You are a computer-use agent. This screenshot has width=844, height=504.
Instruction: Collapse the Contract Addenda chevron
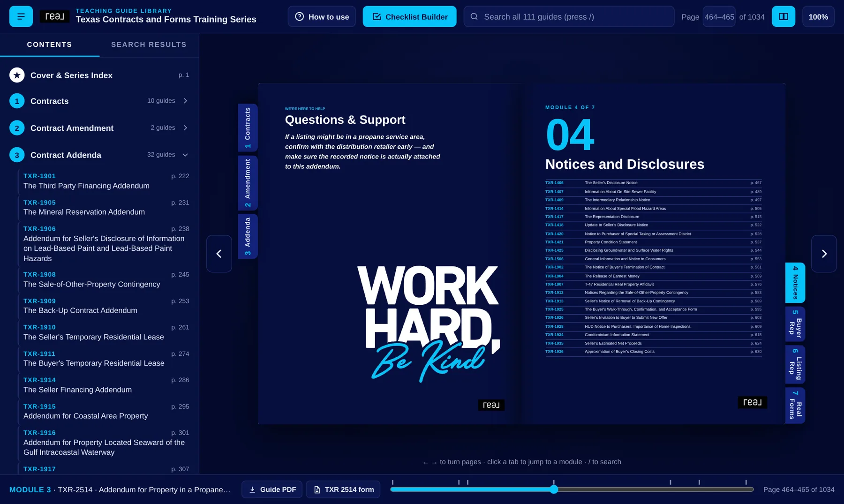(186, 155)
